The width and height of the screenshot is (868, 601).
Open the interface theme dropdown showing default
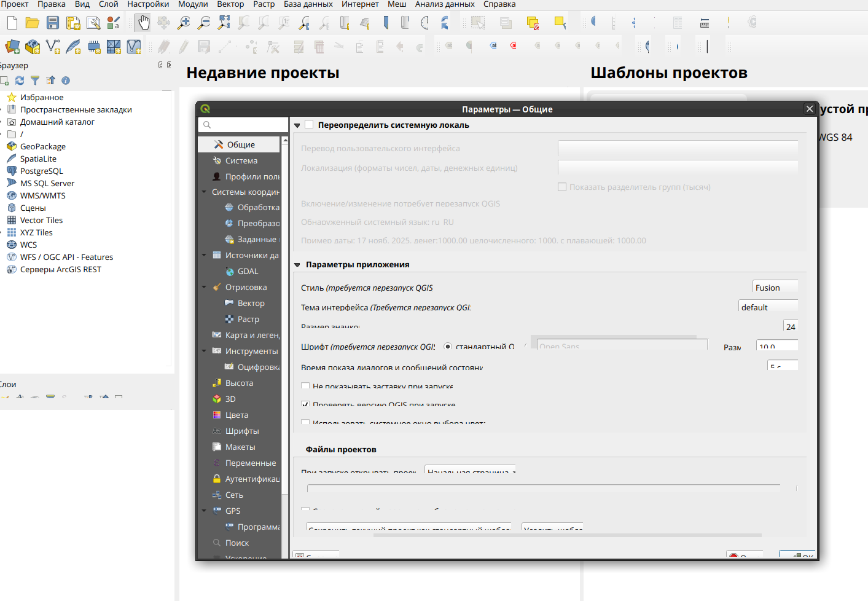pos(768,307)
